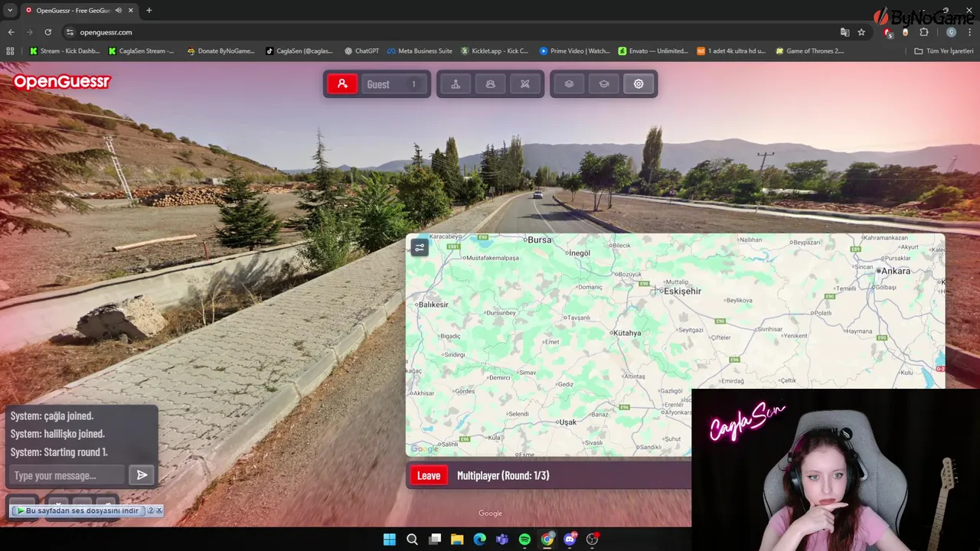
Task: Launch Spotify from taskbar
Action: click(x=524, y=540)
